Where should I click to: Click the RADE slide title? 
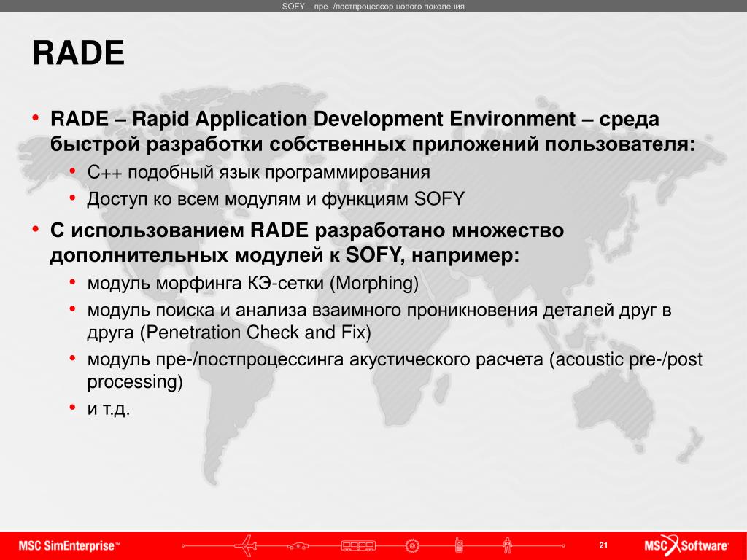[78, 52]
